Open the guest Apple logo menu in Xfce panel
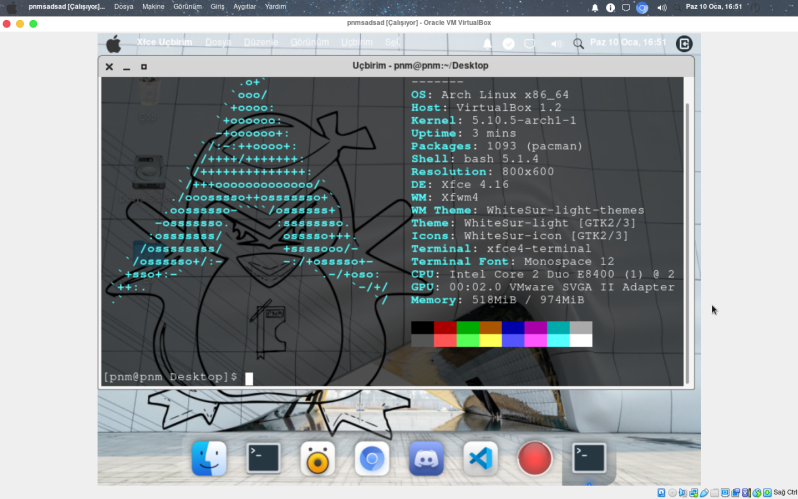The height and width of the screenshot is (499, 798). (x=113, y=43)
